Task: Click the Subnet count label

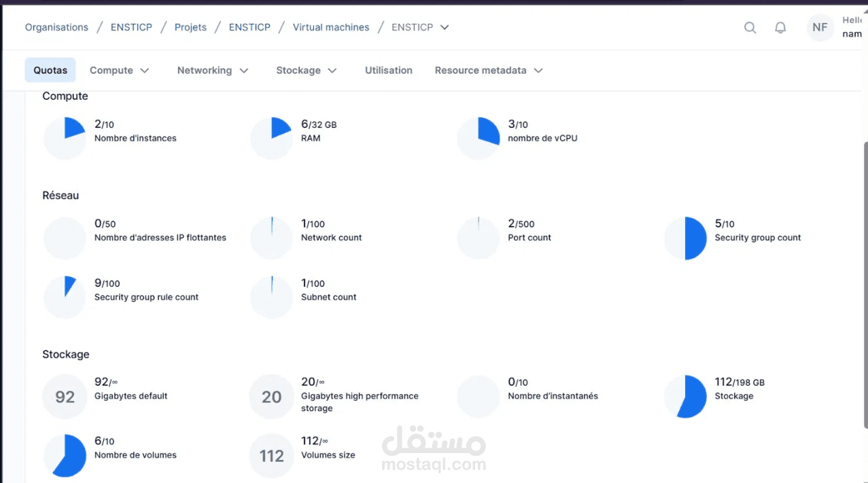Action: [x=328, y=298]
